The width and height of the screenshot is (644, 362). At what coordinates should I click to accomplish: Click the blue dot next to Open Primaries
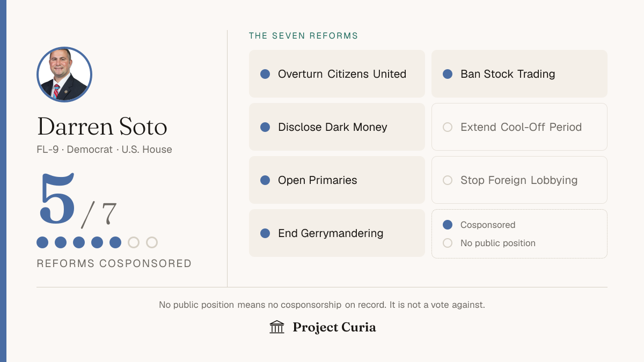[x=265, y=180]
